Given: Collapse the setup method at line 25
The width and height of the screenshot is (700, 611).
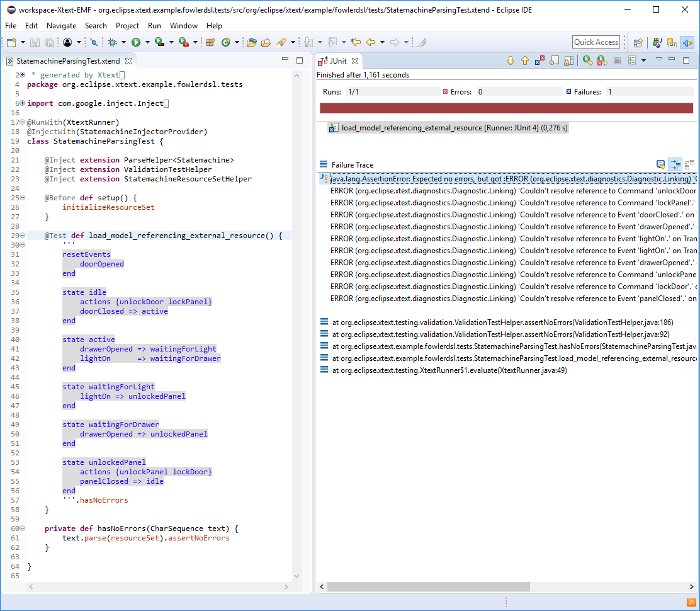Looking at the screenshot, I should [x=22, y=197].
